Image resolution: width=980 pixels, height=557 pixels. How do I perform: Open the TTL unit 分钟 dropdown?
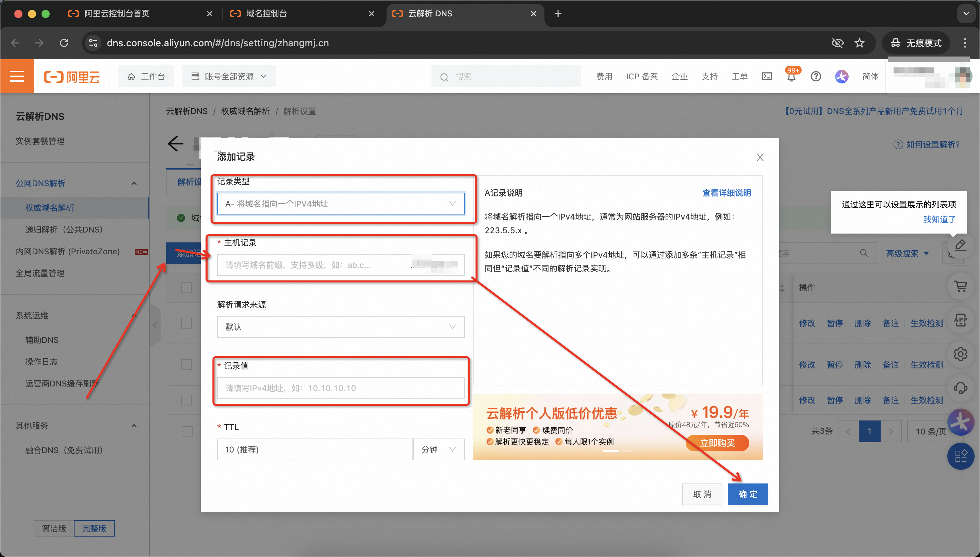coord(439,449)
